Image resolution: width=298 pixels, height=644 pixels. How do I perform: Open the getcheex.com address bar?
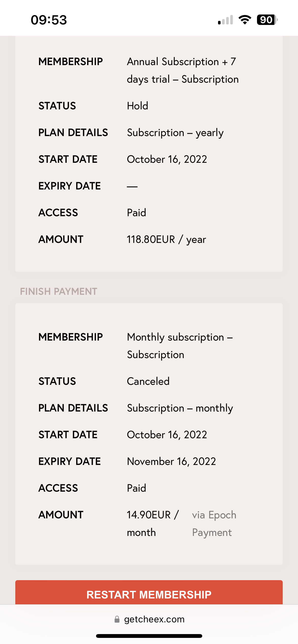click(x=149, y=619)
